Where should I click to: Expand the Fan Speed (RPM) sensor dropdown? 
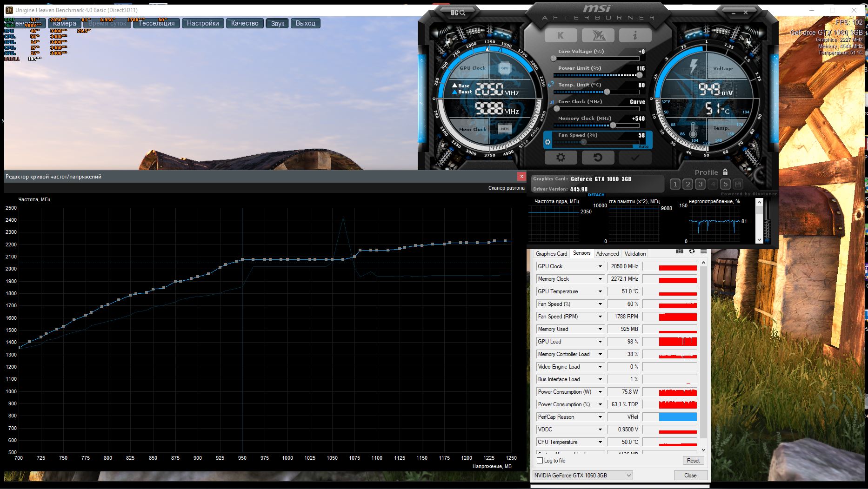coord(600,317)
